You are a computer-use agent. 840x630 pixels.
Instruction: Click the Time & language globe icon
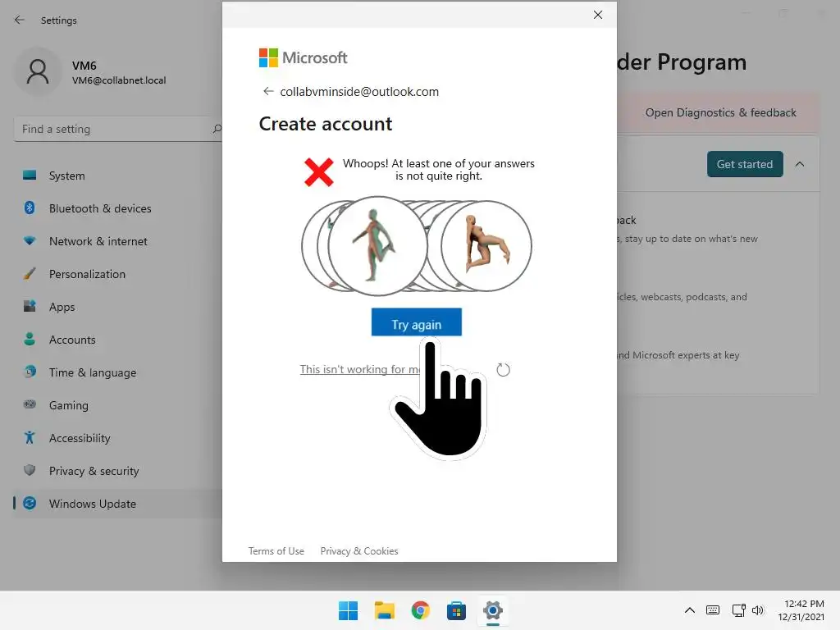click(x=30, y=372)
